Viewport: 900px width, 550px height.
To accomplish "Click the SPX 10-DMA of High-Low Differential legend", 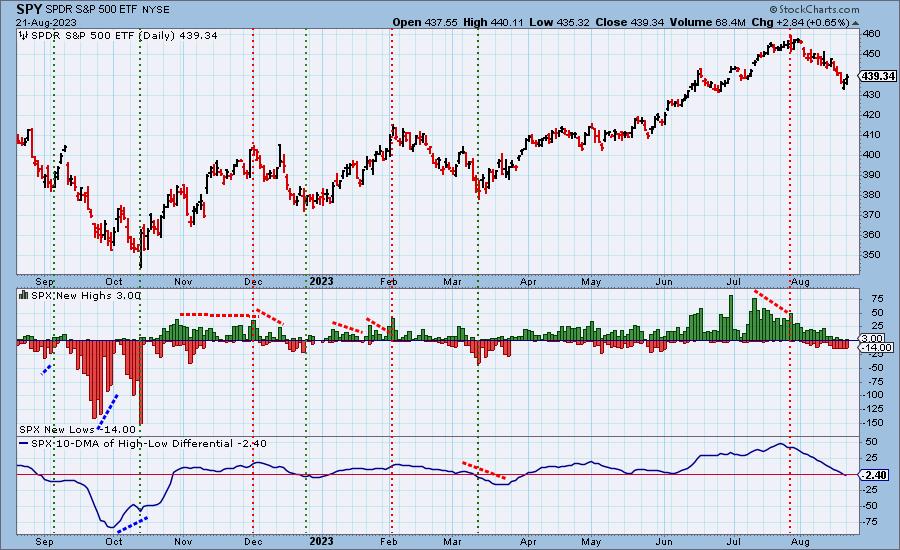I will point(149,443).
